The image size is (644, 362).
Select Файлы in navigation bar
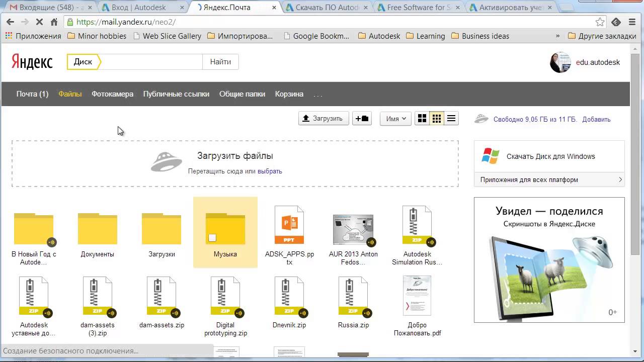[x=70, y=94]
